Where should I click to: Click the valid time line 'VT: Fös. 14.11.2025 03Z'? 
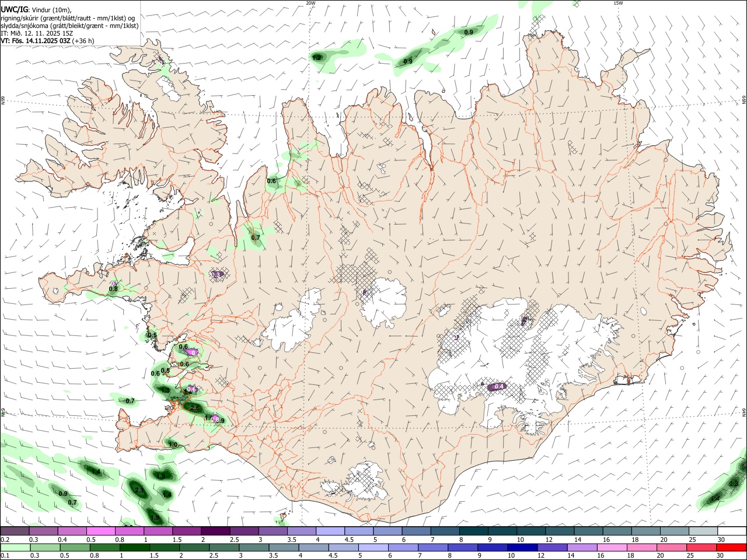click(x=36, y=41)
